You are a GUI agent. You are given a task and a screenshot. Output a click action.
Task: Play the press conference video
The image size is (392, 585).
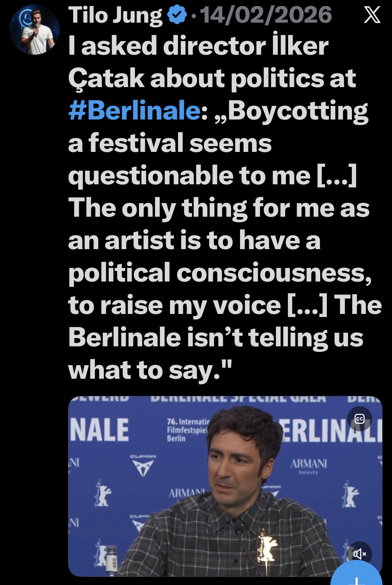(x=225, y=488)
